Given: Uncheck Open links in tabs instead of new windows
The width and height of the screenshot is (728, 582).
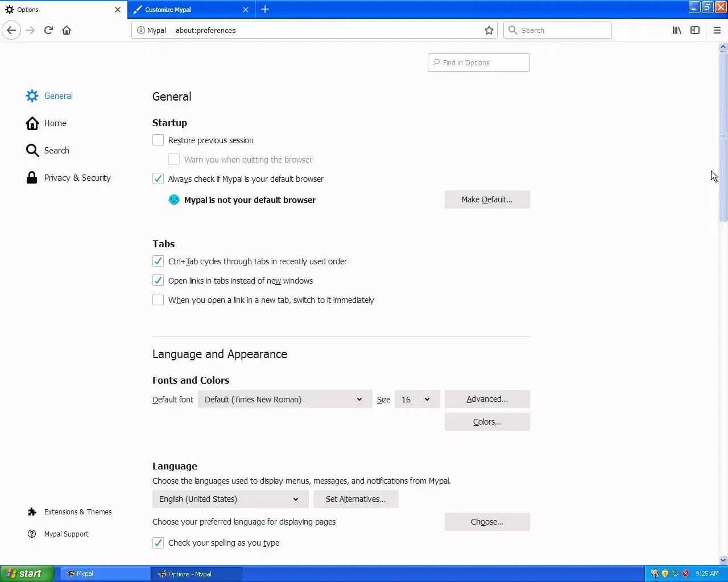Looking at the screenshot, I should 158,280.
